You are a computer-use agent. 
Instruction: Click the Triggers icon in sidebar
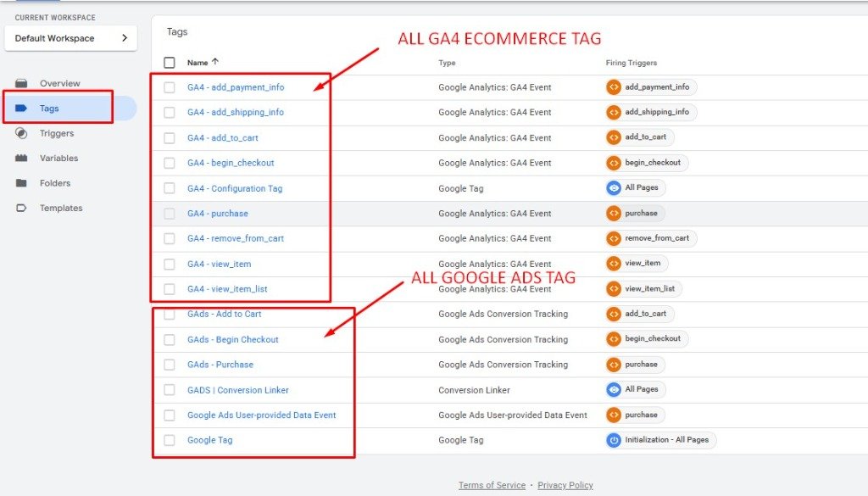click(21, 133)
